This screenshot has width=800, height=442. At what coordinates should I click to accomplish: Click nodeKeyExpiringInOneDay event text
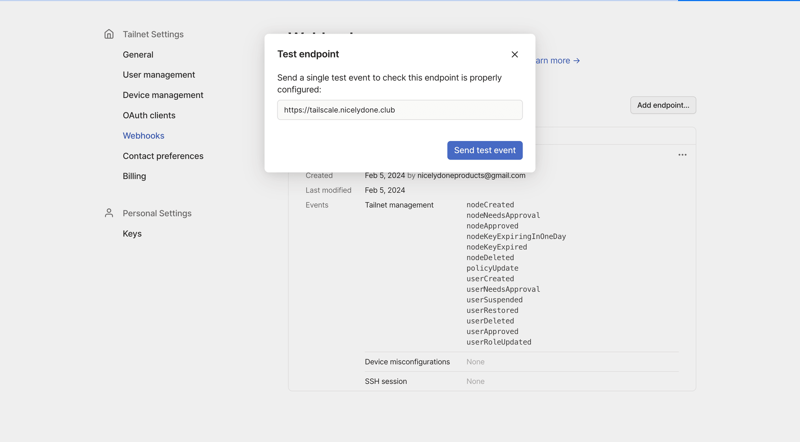click(516, 236)
